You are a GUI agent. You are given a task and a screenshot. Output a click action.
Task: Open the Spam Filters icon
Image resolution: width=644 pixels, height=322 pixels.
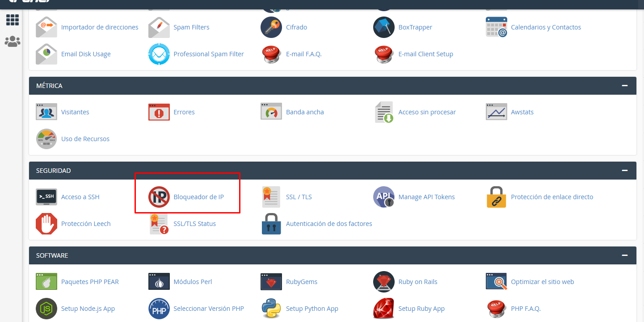click(159, 27)
